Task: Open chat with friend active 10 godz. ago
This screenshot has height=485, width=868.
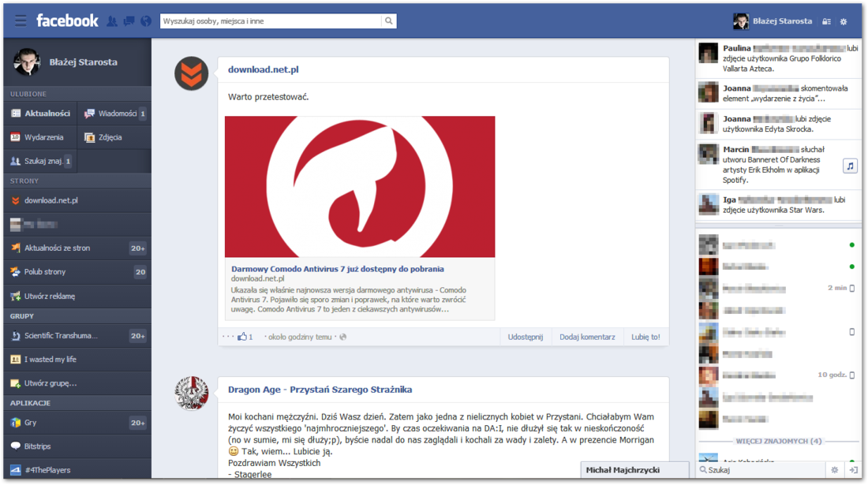Action: point(778,375)
